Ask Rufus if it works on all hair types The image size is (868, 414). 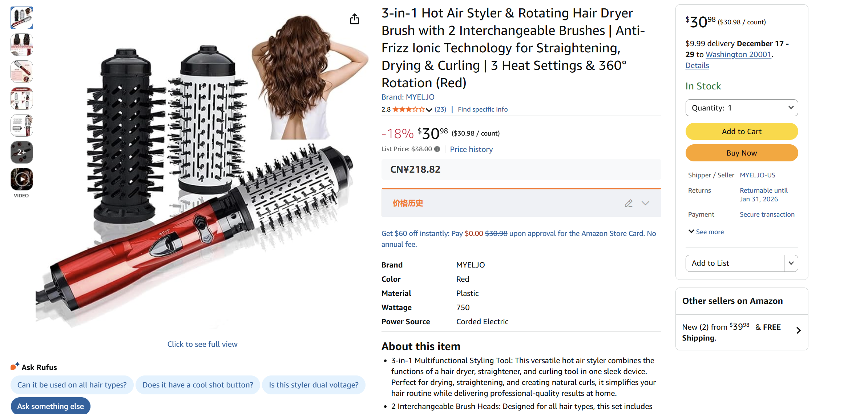pos(72,385)
